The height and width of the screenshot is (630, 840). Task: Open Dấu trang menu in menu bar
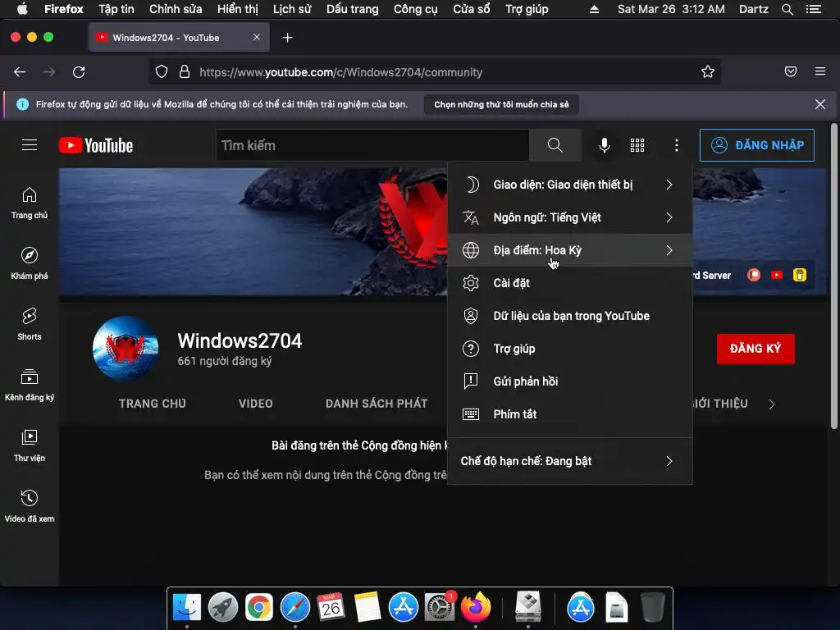(x=352, y=9)
